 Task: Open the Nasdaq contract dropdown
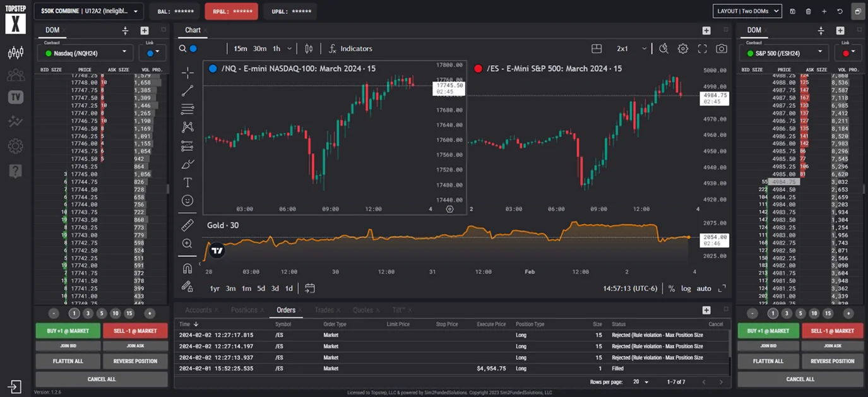[85, 52]
